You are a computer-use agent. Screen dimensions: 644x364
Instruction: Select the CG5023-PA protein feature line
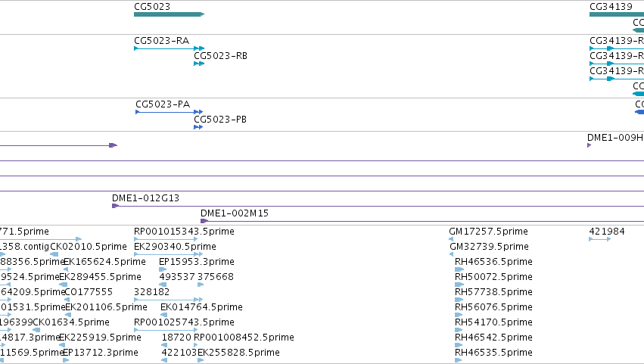tap(170, 112)
